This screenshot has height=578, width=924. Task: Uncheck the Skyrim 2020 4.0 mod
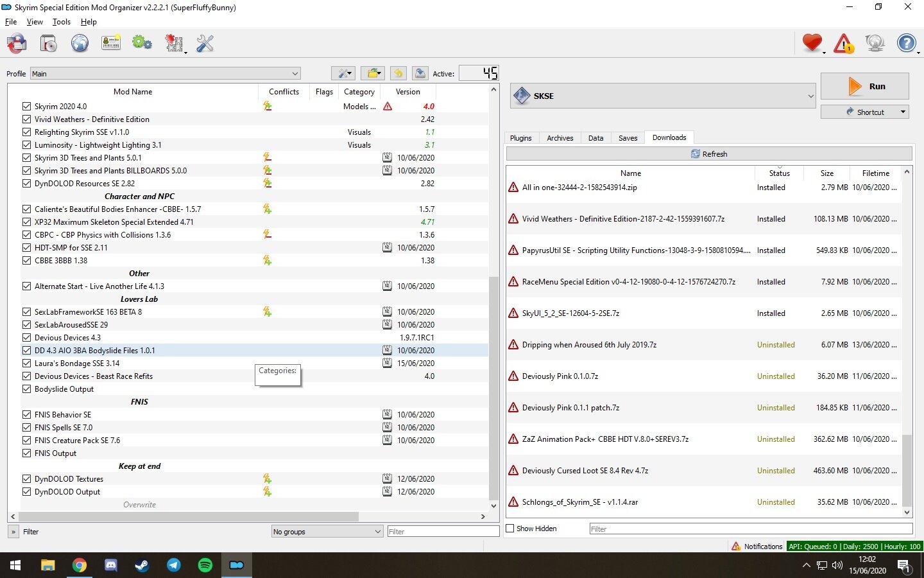click(26, 107)
